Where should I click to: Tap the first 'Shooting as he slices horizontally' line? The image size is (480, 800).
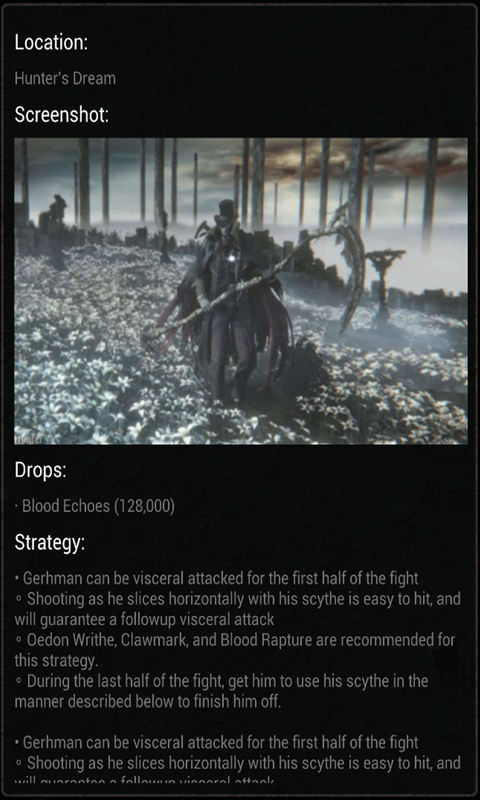click(238, 599)
